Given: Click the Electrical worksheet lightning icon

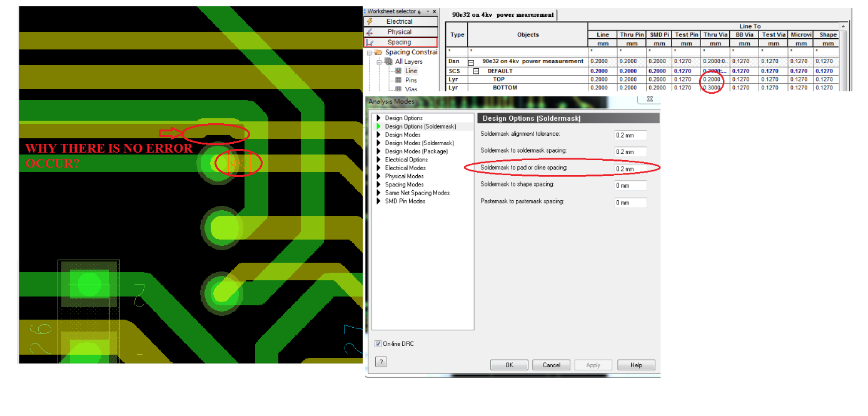Looking at the screenshot, I should point(370,21).
